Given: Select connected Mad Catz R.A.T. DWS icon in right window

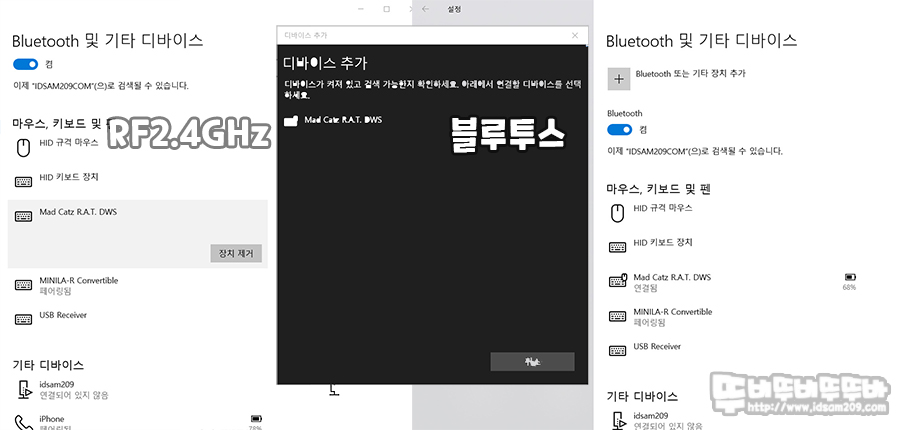Looking at the screenshot, I should pyautogui.click(x=618, y=281).
